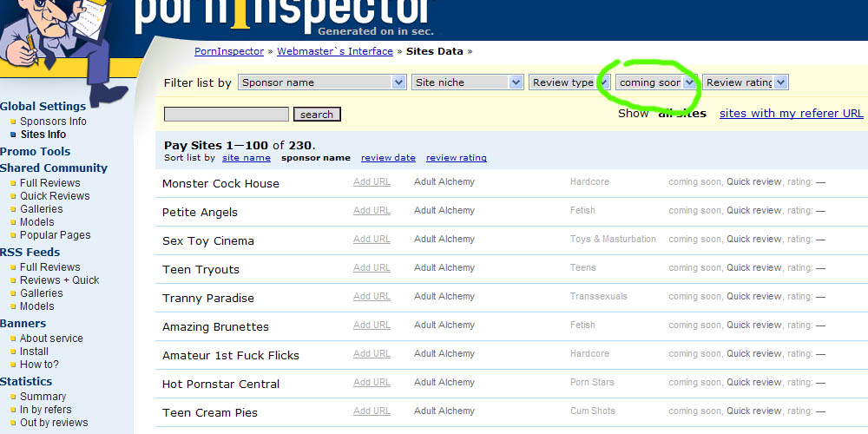Select Sites Info in the sidebar
Screen dimensions: 868x434
[x=43, y=135]
